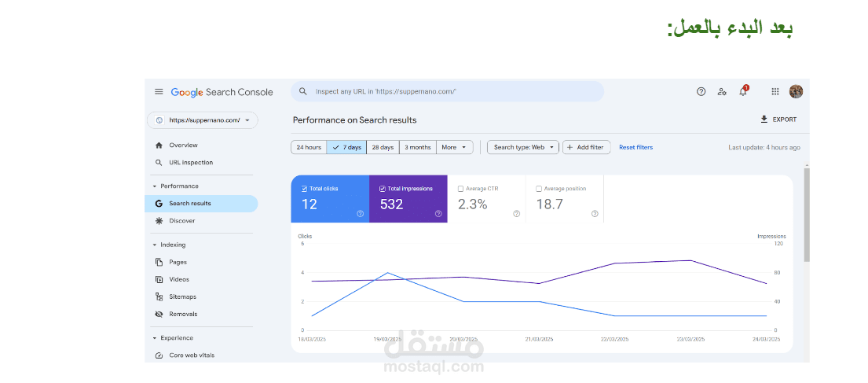Select the 3 months range
Image resolution: width=868 pixels, height=383 pixels.
pos(418,147)
